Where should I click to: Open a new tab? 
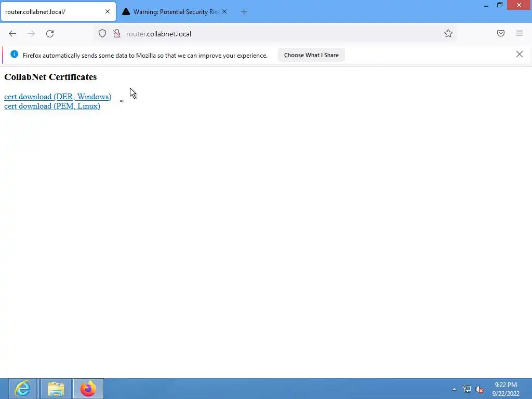[244, 12]
